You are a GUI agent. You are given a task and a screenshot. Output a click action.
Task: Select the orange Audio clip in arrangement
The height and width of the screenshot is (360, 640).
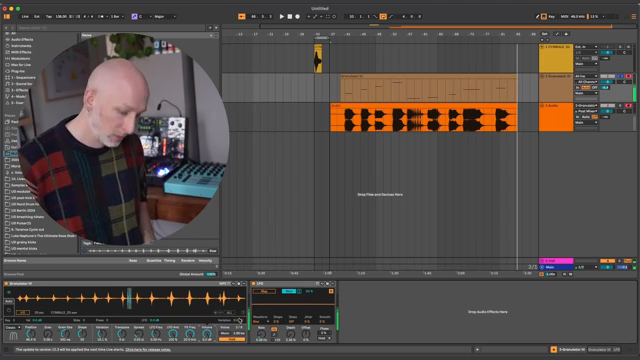(x=423, y=118)
